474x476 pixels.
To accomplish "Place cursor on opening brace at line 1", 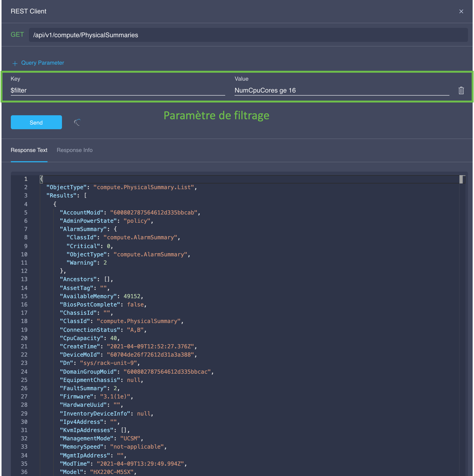I will coord(41,179).
